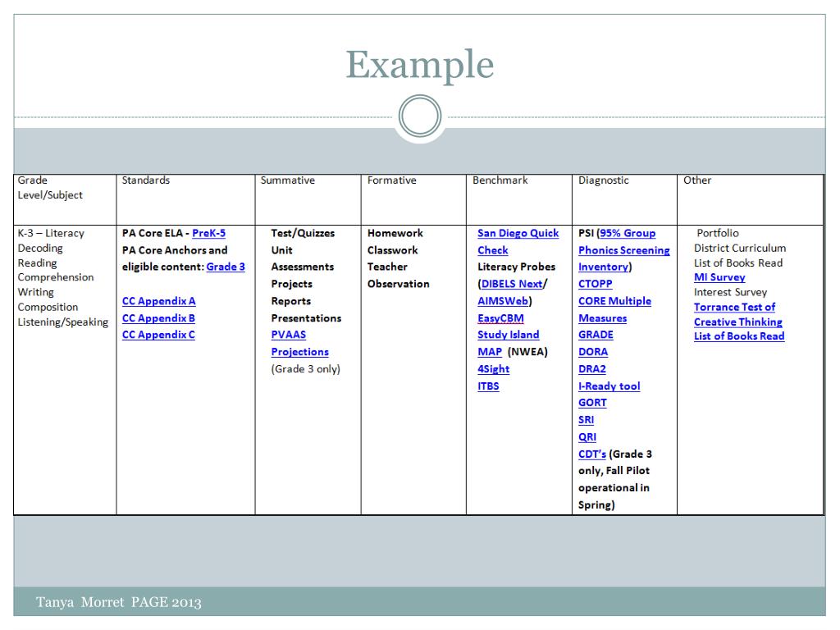Click the Tanya Morret PAGE 2013 footer
The image size is (840, 630).
pos(118,602)
